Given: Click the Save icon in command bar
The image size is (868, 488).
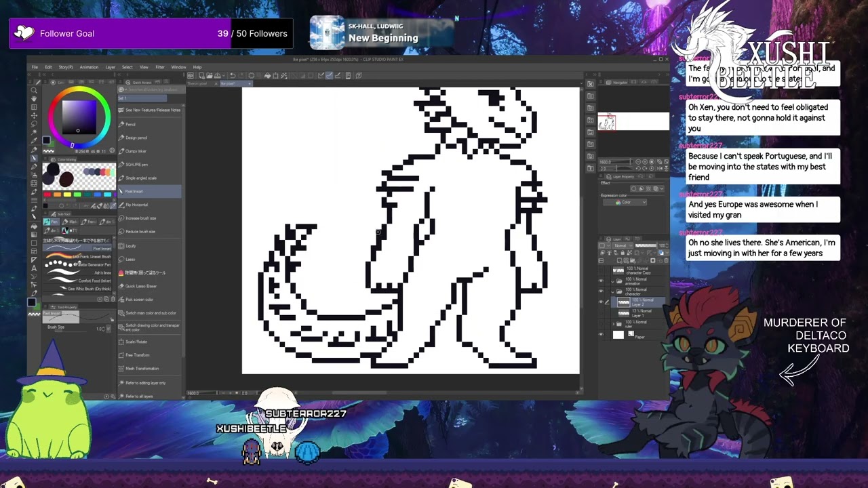Looking at the screenshot, I should (x=217, y=75).
